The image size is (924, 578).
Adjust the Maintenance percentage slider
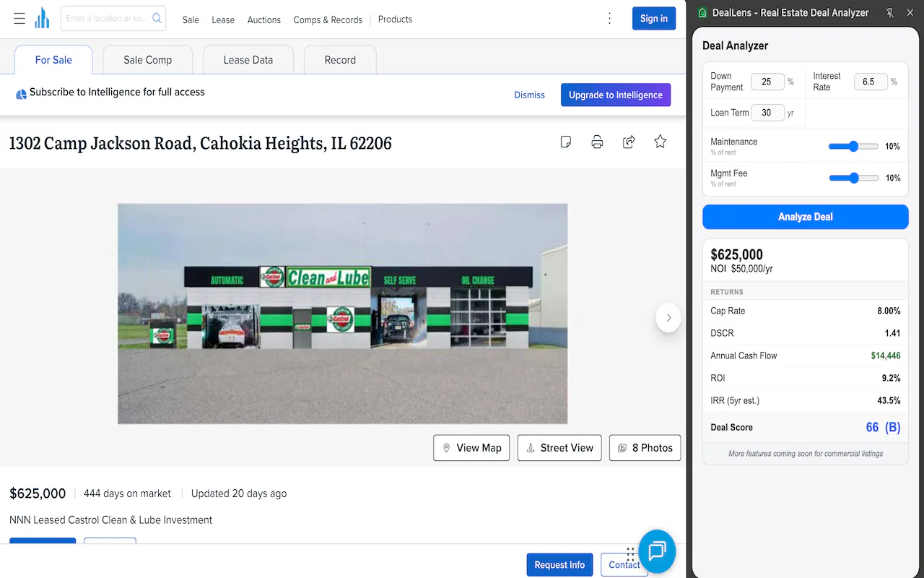click(x=853, y=146)
